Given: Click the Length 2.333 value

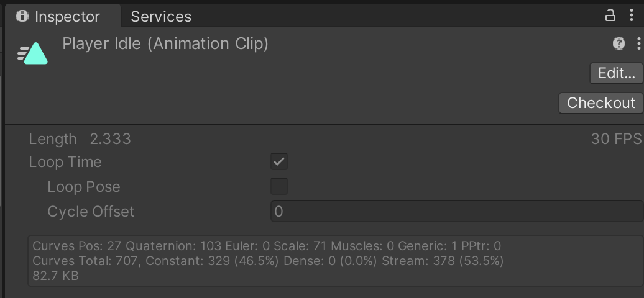Looking at the screenshot, I should [110, 139].
